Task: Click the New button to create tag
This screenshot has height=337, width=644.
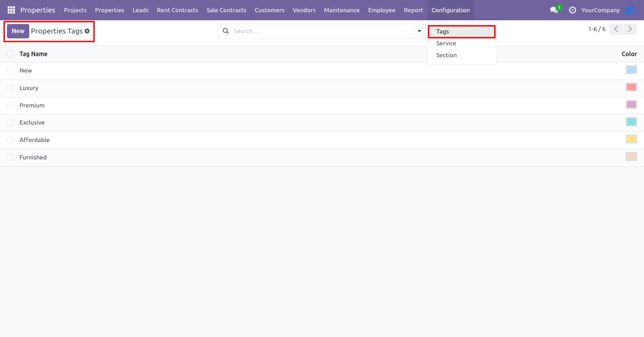Action: point(18,31)
